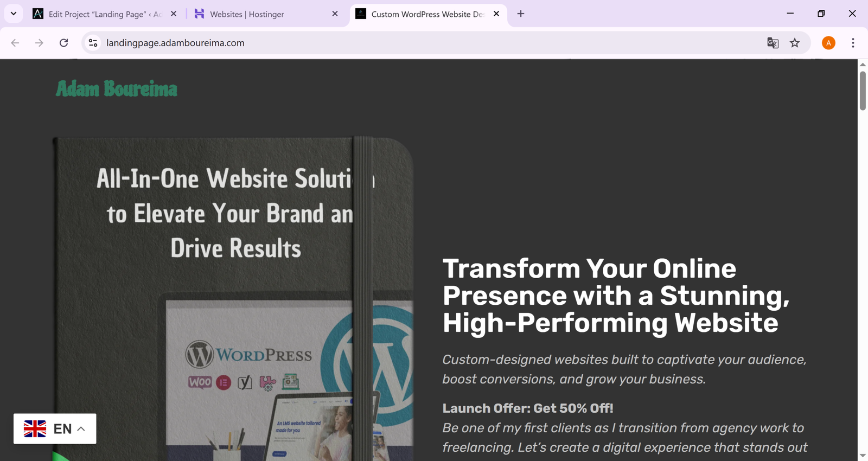This screenshot has width=868, height=461.
Task: Open a new browser tab
Action: click(x=521, y=14)
